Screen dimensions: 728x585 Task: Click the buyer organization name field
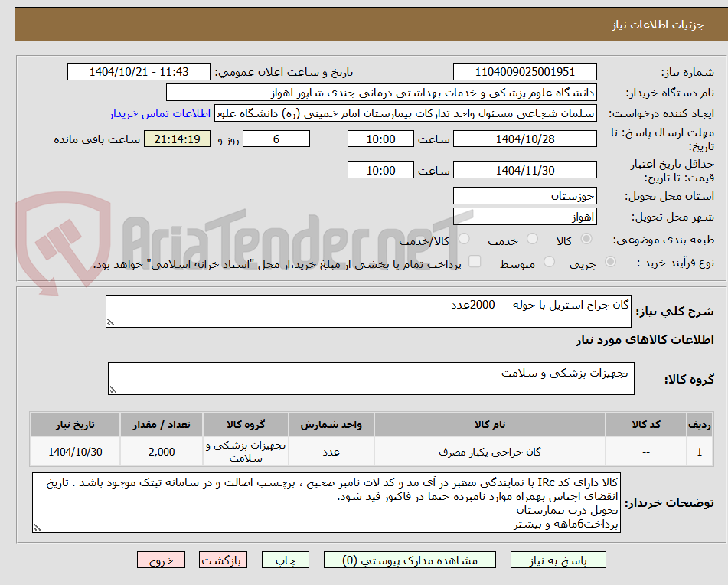click(381, 93)
